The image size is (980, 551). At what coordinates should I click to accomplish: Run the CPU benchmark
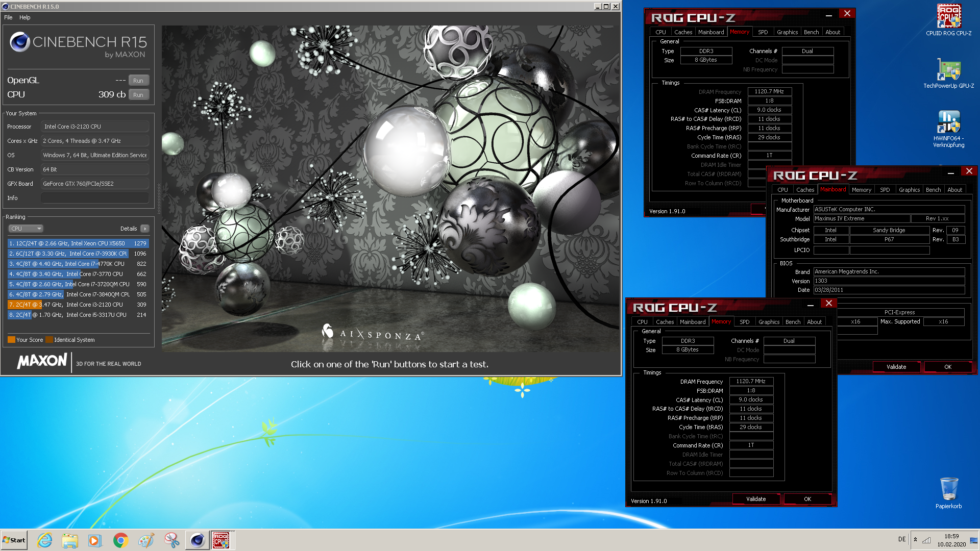[x=138, y=95]
